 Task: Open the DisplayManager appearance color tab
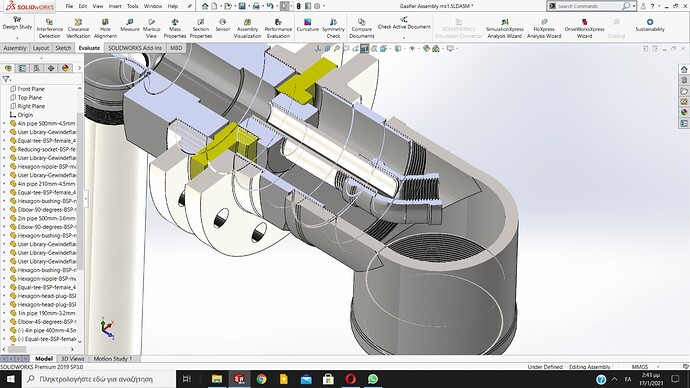[x=66, y=68]
